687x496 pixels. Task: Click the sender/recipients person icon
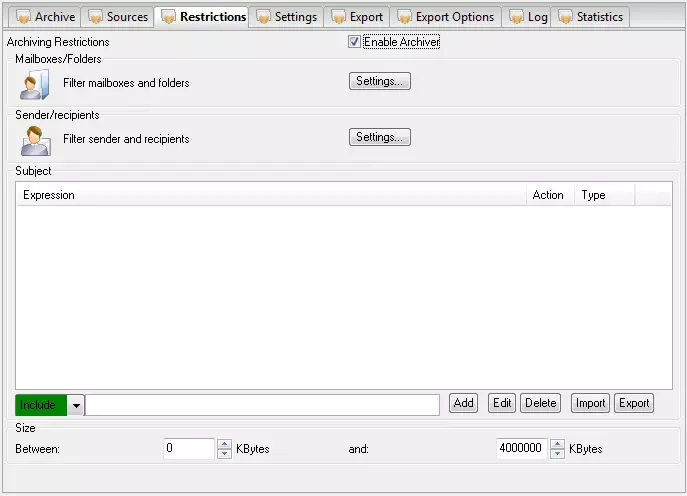[x=34, y=140]
